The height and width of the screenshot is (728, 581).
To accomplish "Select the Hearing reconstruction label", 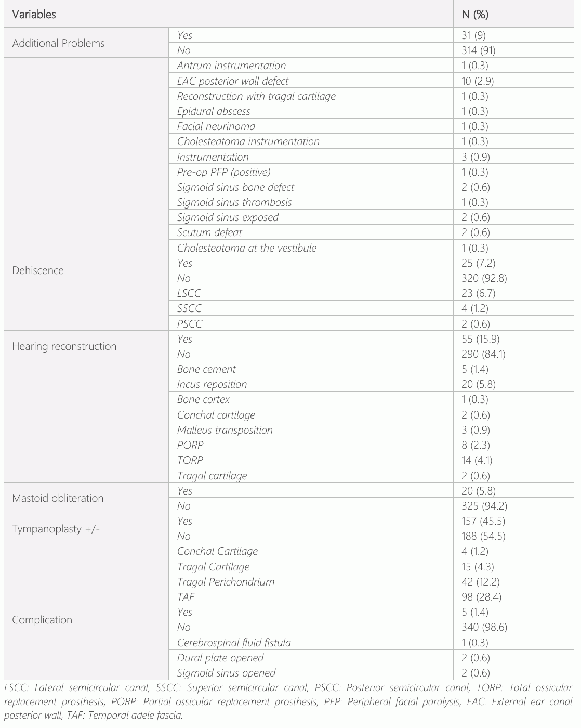I will pyautogui.click(x=64, y=346).
